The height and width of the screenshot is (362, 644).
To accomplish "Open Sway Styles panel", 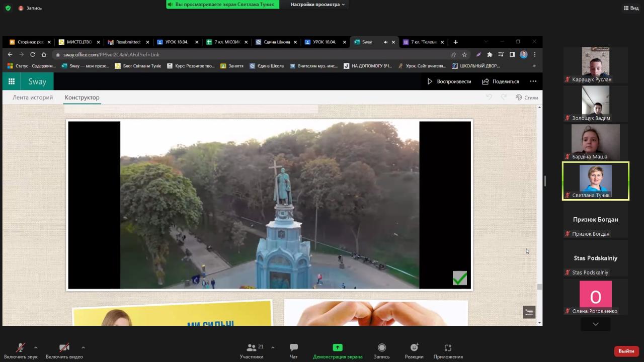I will pyautogui.click(x=527, y=98).
